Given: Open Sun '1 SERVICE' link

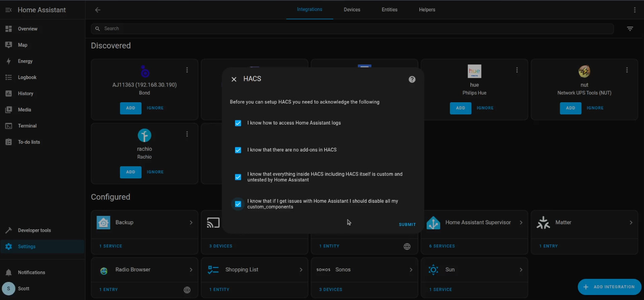Looking at the screenshot, I should (441, 290).
